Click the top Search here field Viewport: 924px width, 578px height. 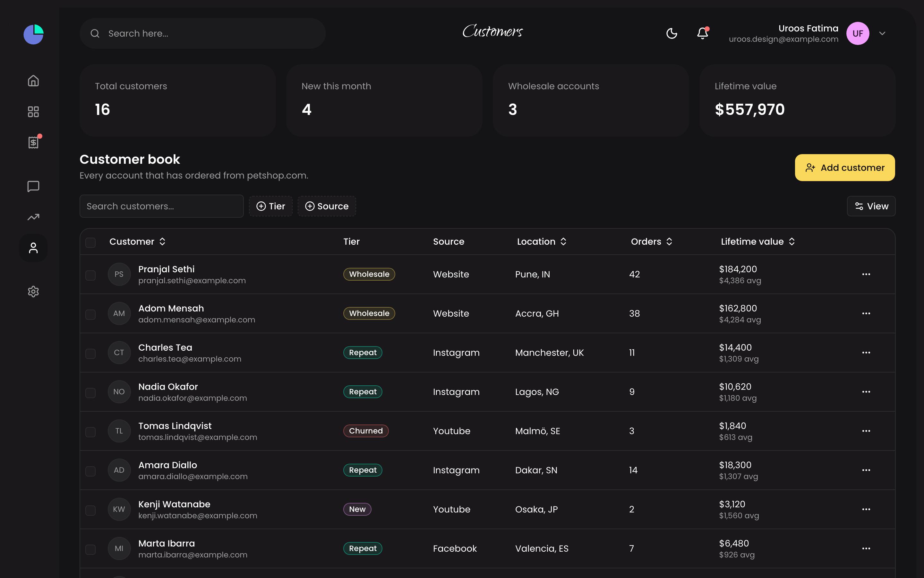(203, 34)
